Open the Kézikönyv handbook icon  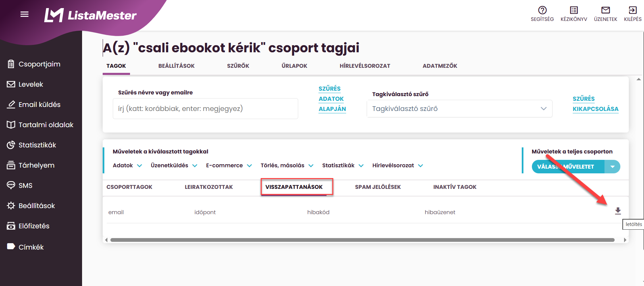(x=574, y=14)
